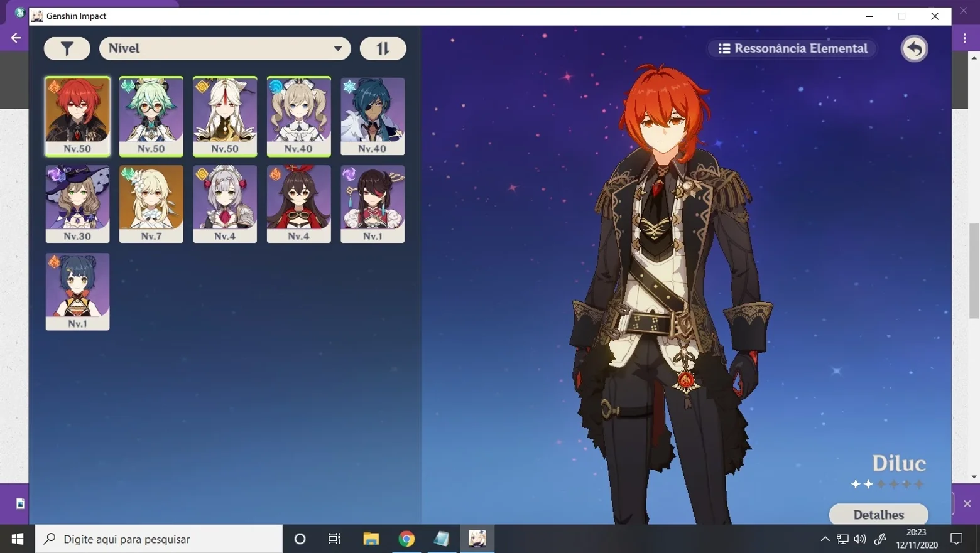Click the scroll-down arrow of background window
The image size is (980, 553).
click(974, 477)
